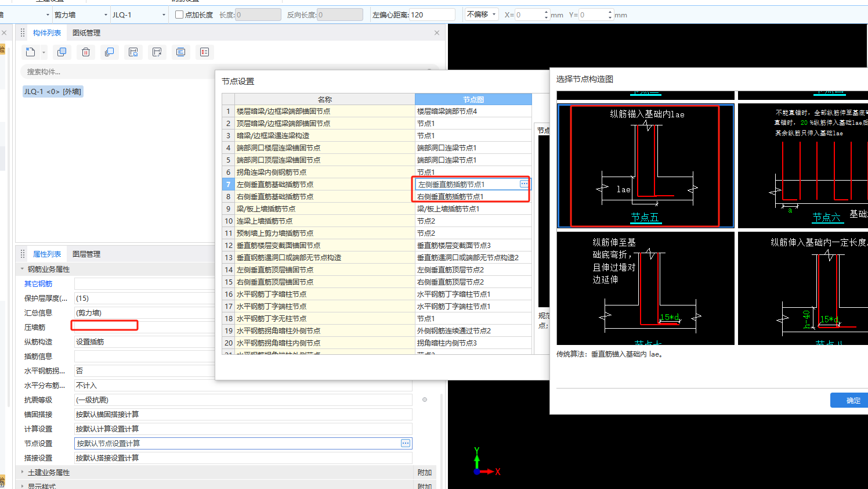Close the component list panel
Screen dimensions: 868x489
[437, 33]
